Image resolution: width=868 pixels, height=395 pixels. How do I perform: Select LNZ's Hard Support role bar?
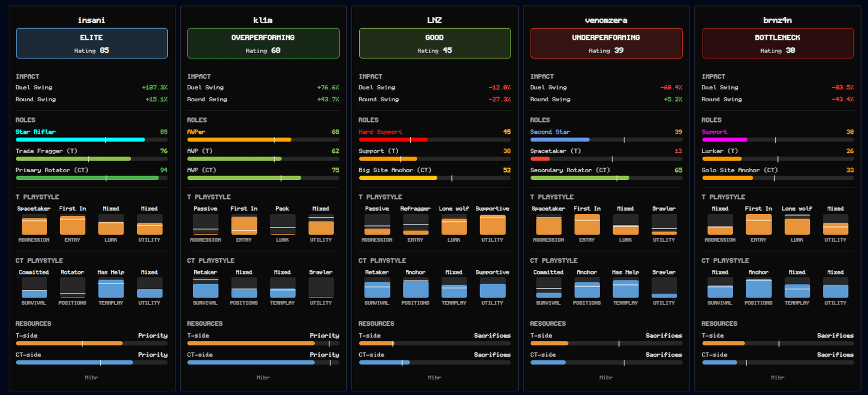coord(435,140)
